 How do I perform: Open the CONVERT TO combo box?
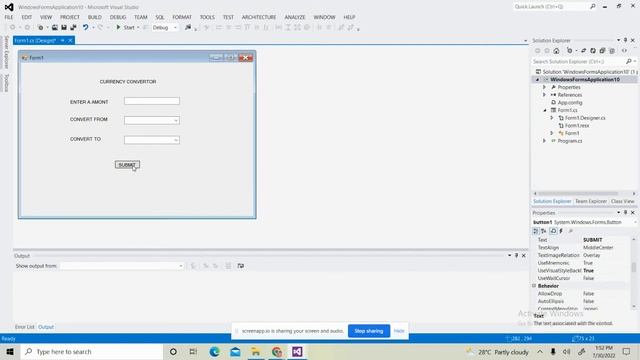pyautogui.click(x=152, y=140)
